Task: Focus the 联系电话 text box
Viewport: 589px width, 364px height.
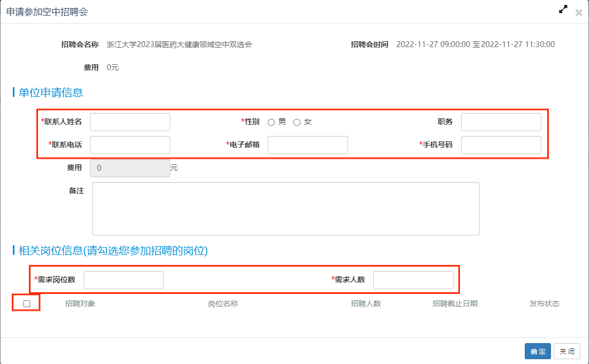Action: [x=130, y=145]
